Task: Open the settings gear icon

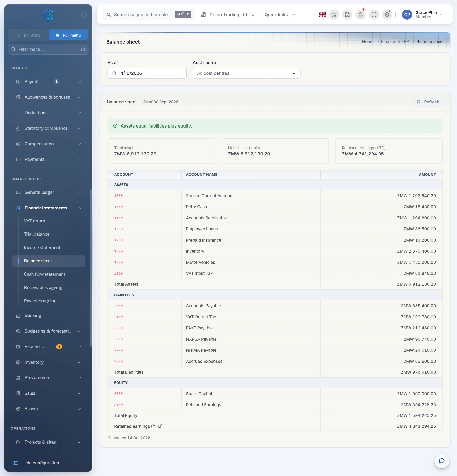Action: pos(387,15)
